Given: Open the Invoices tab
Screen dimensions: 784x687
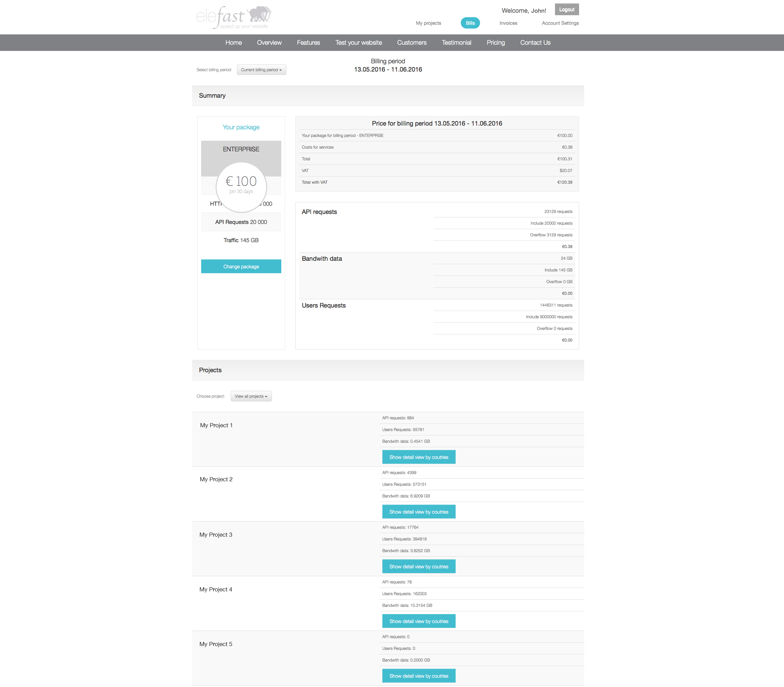Looking at the screenshot, I should (x=508, y=23).
